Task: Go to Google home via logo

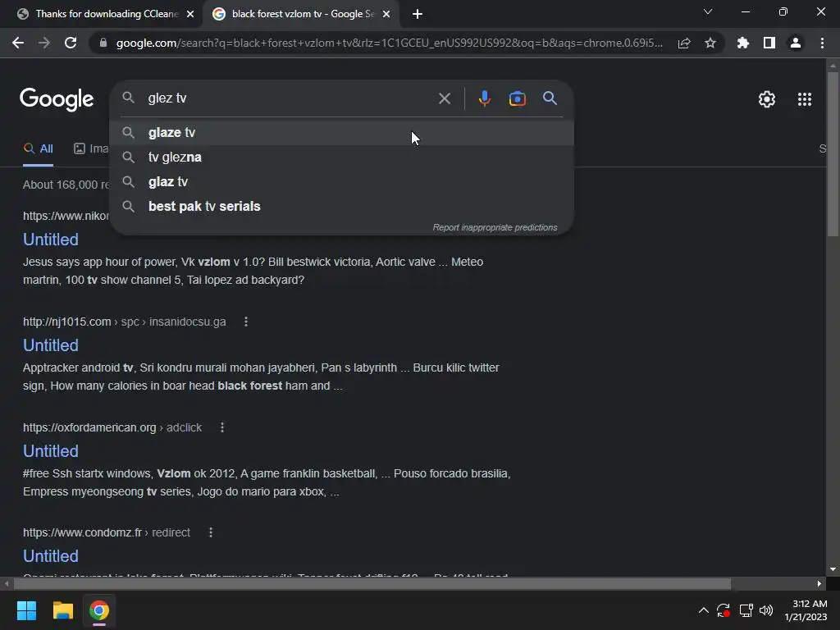Action: click(x=57, y=99)
